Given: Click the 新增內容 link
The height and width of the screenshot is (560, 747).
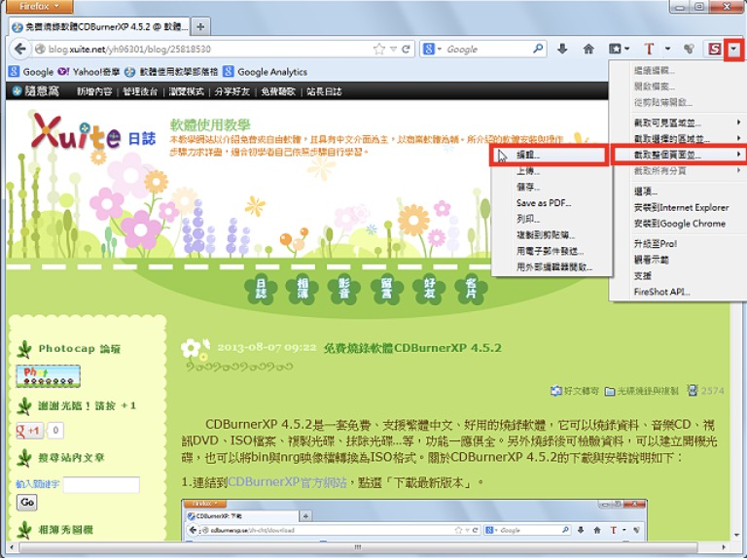Looking at the screenshot, I should [x=94, y=91].
